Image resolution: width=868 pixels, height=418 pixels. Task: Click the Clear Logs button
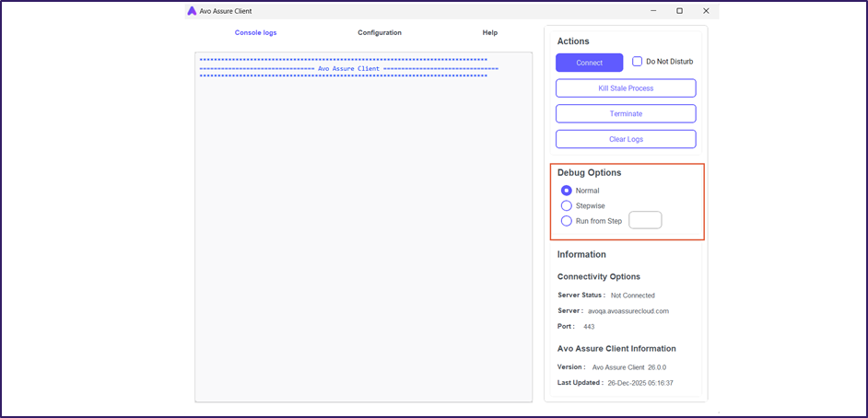[x=626, y=139]
